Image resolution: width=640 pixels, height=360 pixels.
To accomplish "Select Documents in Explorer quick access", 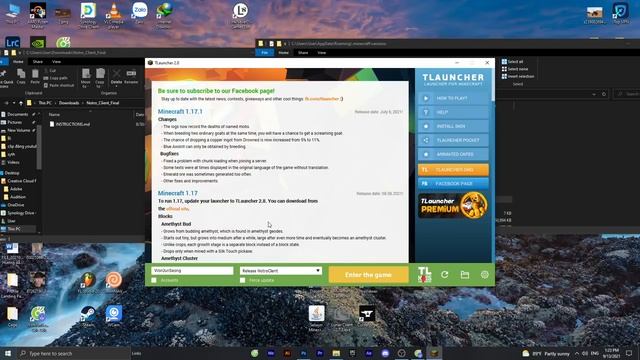I will (x=18, y=114).
